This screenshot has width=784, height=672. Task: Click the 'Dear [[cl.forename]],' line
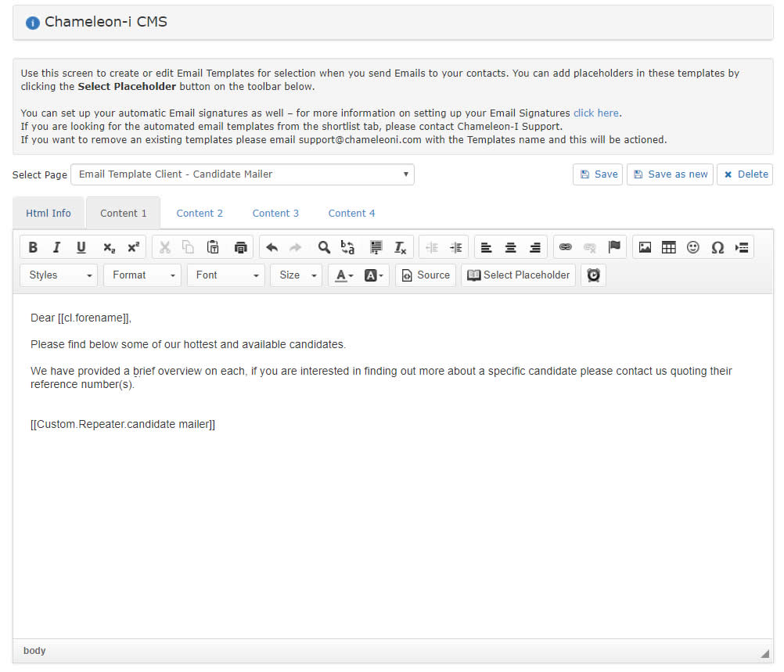81,318
